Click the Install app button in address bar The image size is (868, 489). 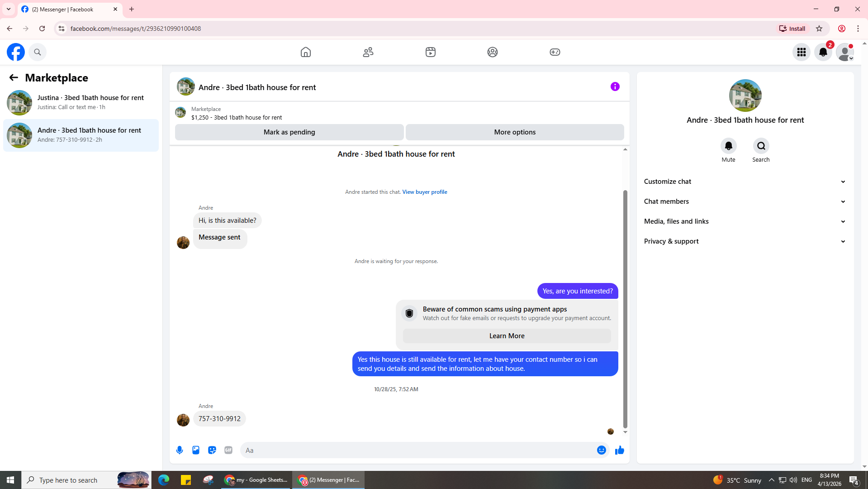click(x=792, y=29)
